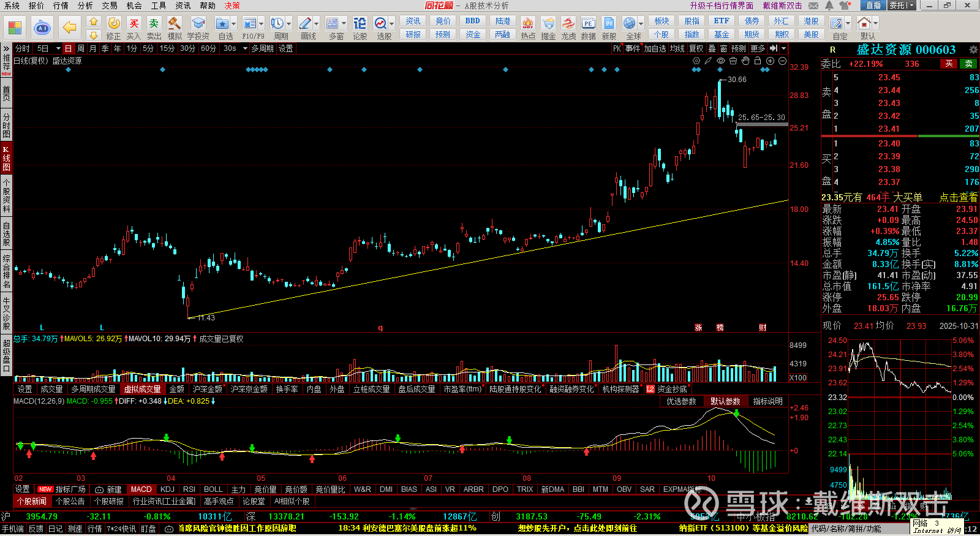Expand the F10/F9 dropdown arrow
This screenshot has height=536, width=980.
coord(262,24)
